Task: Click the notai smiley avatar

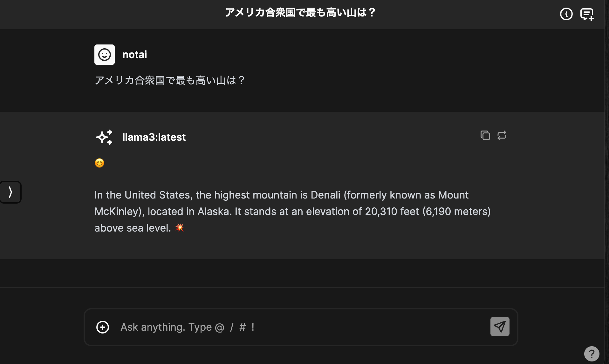Action: tap(105, 55)
